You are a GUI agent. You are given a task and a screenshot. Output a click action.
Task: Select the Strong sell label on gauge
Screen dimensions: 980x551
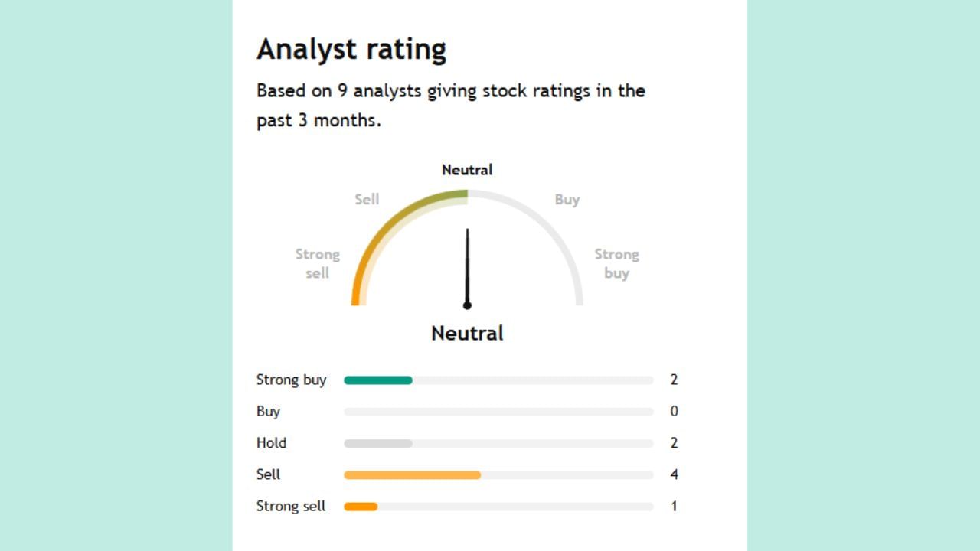click(318, 263)
